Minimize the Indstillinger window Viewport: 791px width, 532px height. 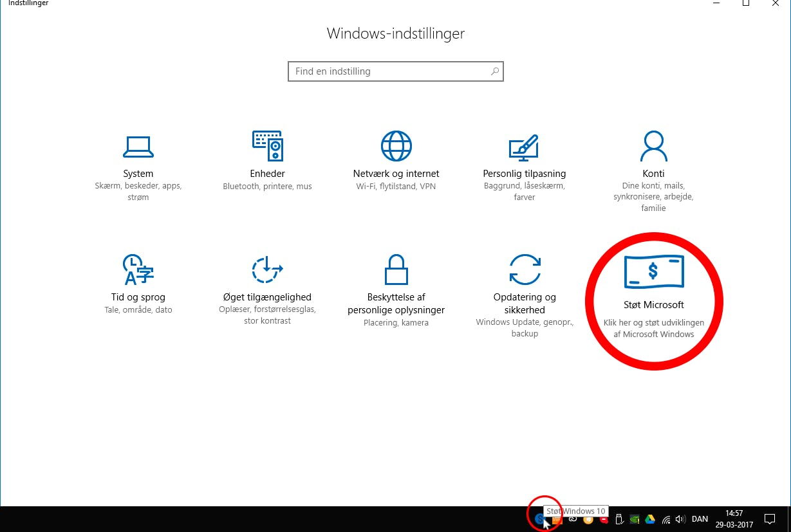click(716, 3)
